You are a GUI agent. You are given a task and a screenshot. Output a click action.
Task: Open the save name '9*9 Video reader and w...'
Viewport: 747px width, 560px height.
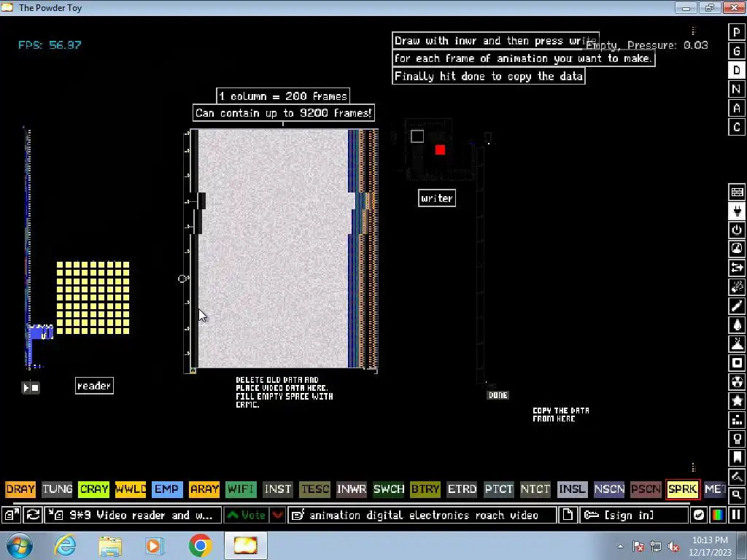[x=133, y=515]
